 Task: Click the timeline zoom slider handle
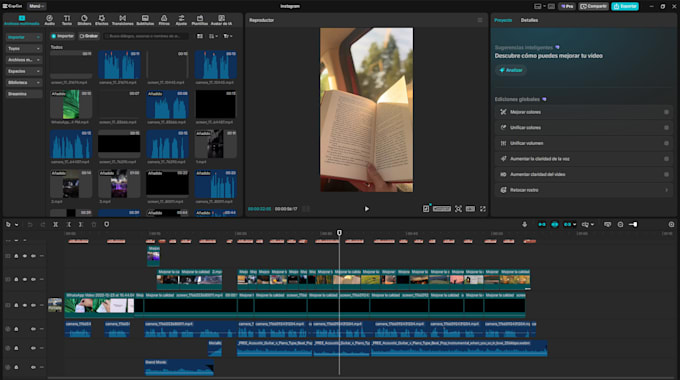[x=635, y=224]
